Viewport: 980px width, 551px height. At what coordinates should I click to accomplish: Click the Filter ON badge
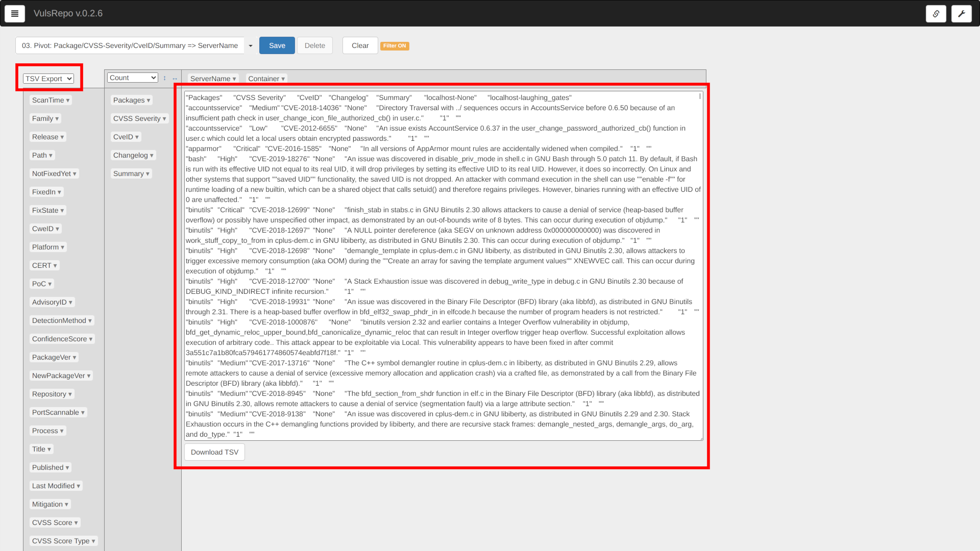point(395,46)
